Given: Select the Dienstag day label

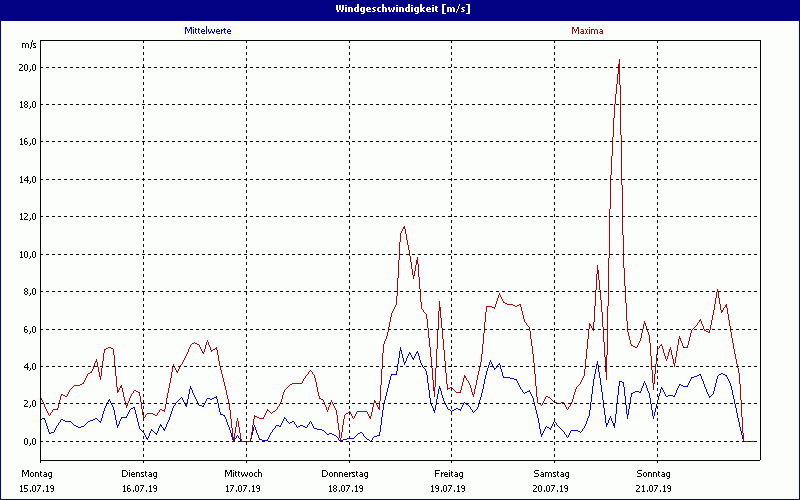Looking at the screenshot, I should [139, 474].
